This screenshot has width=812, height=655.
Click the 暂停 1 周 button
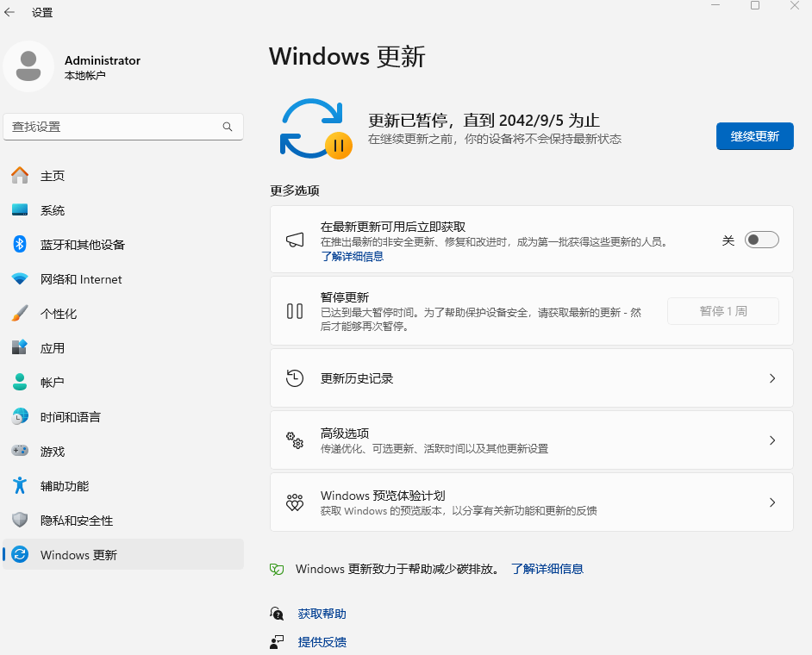click(x=723, y=311)
